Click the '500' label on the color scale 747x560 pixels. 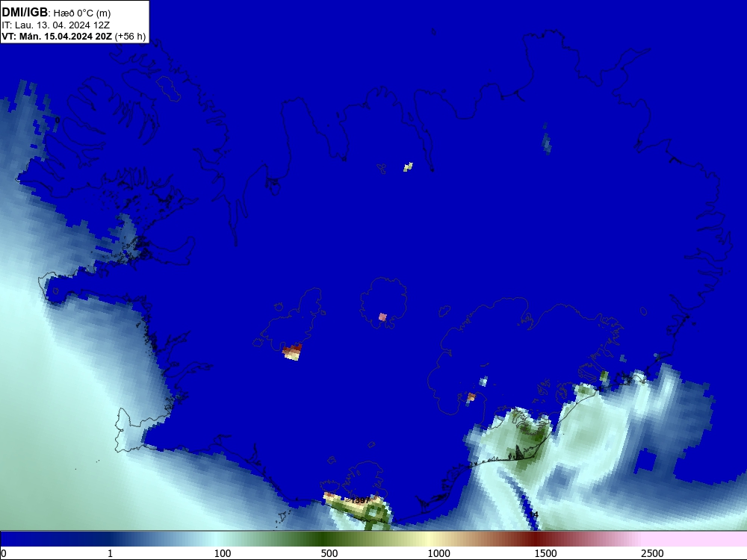tap(329, 553)
